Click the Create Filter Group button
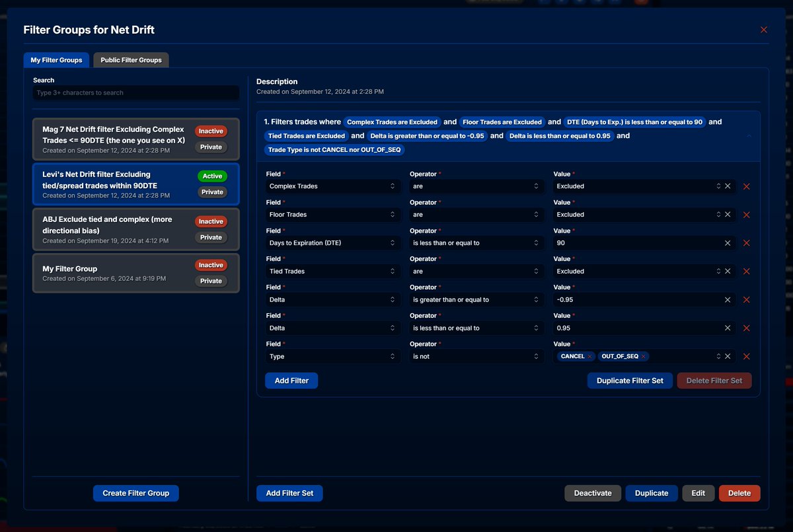 [x=136, y=493]
